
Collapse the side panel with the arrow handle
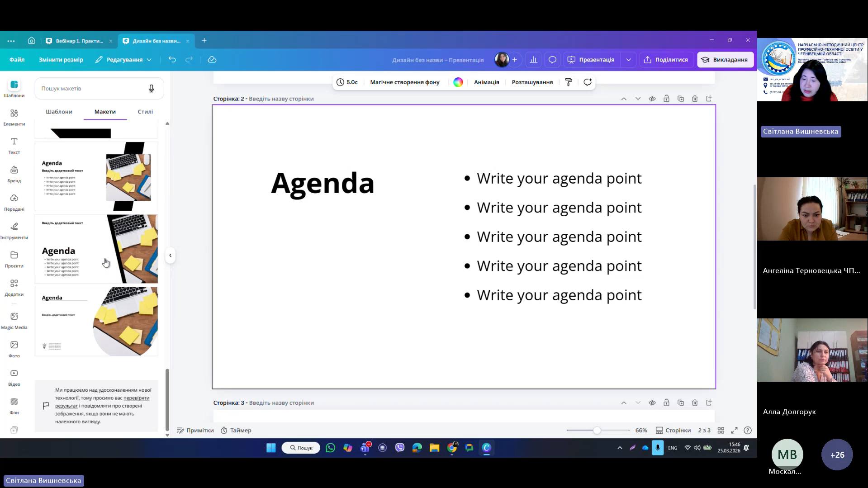click(x=170, y=256)
